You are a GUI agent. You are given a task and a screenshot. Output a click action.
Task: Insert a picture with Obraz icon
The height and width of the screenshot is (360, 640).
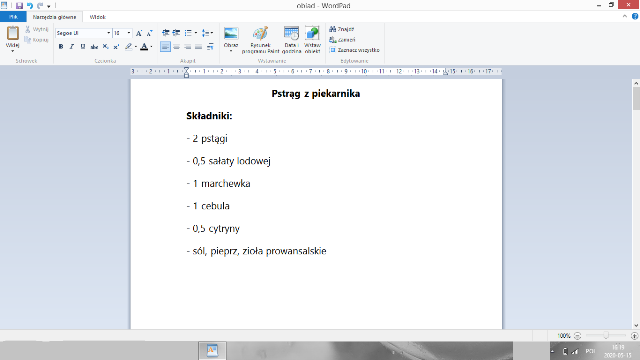[x=231, y=34]
